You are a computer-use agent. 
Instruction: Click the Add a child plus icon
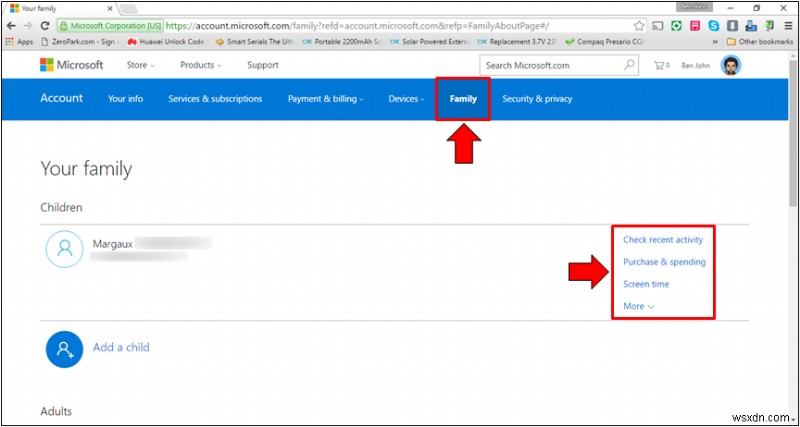tap(64, 347)
